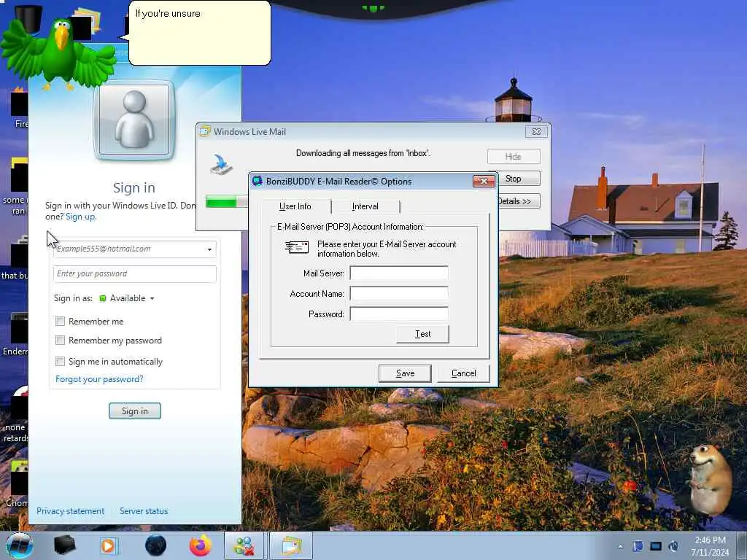Click the Show desktop strip

click(x=743, y=545)
